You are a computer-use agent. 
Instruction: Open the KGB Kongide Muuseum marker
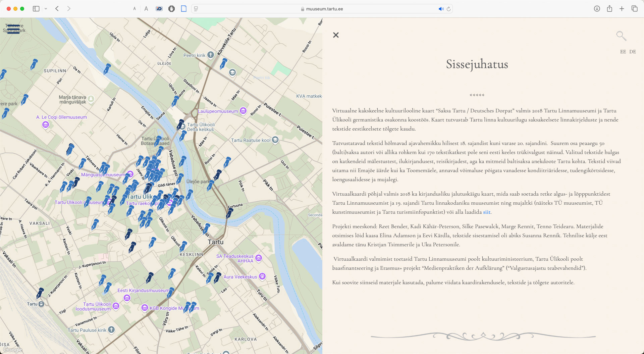[145, 308]
